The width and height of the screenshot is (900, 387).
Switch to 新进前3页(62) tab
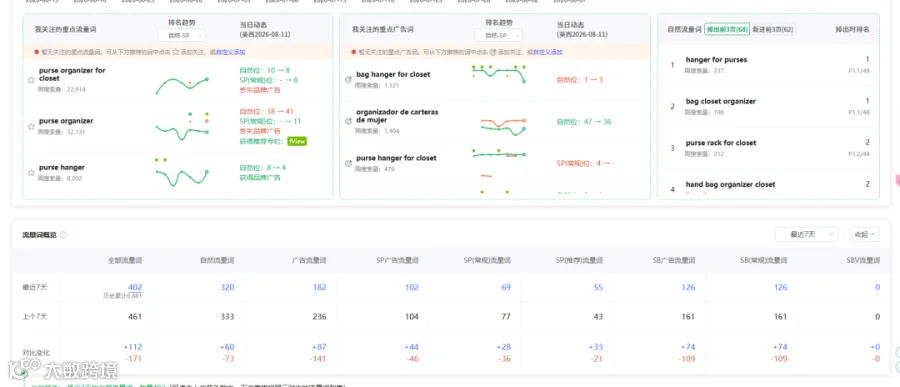click(x=773, y=29)
